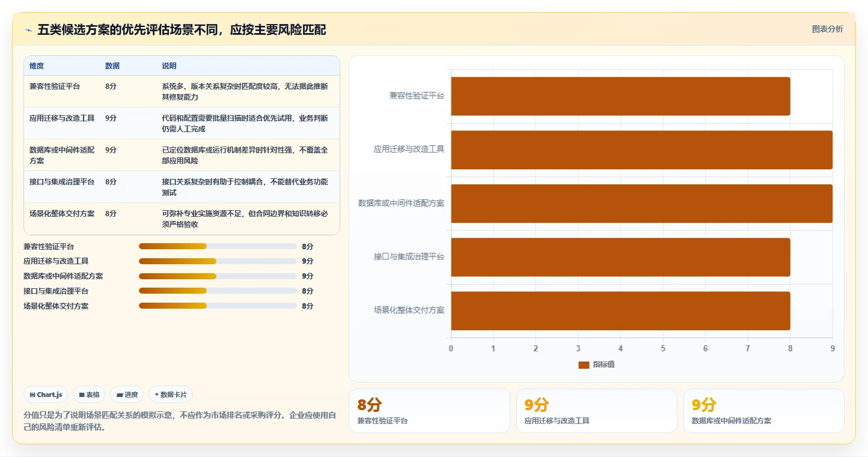
Task: Click the 数据库或中间件适配方案 chart axis label
Action: tap(402, 203)
